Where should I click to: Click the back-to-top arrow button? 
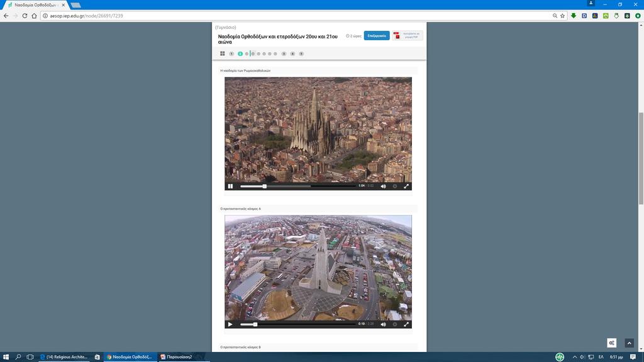pos(629,343)
